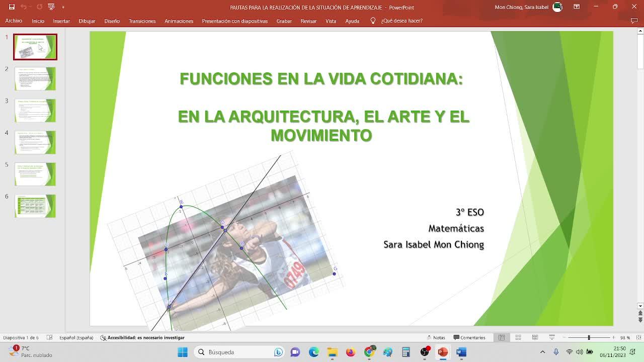
Task: Customize the Quick Access Toolbar dropdown
Action: [63, 7]
